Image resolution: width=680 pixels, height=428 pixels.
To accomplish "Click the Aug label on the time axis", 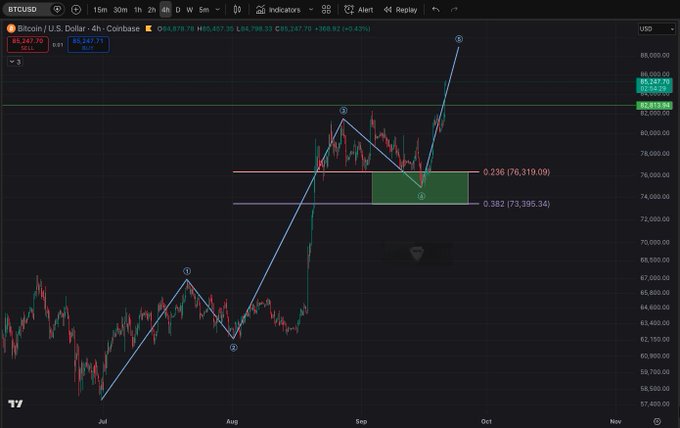I will coord(232,421).
